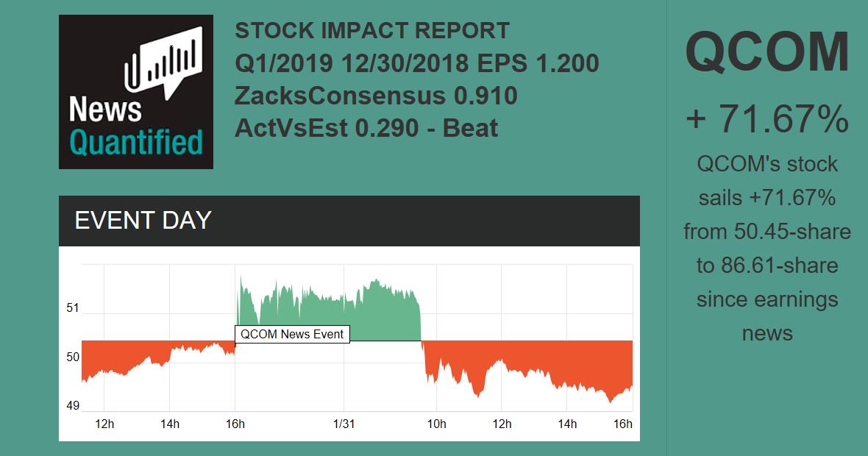Click the 51 y-axis price label
868x456 pixels.
(73, 308)
